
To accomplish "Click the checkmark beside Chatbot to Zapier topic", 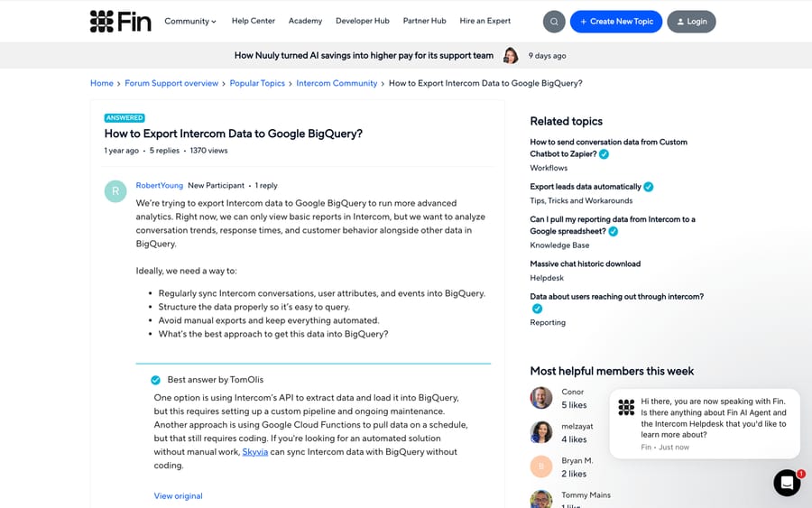I will [x=604, y=154].
